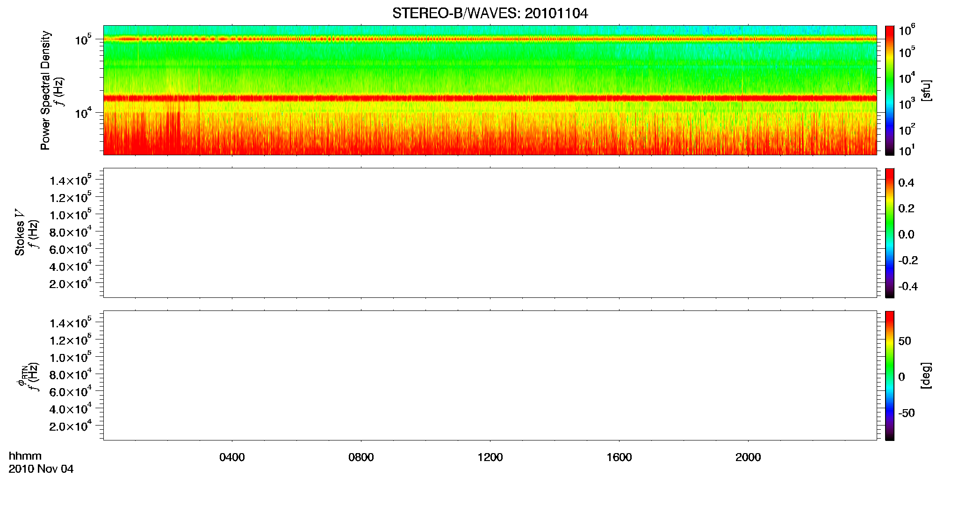Click the Stokes V axis label

pos(20,232)
